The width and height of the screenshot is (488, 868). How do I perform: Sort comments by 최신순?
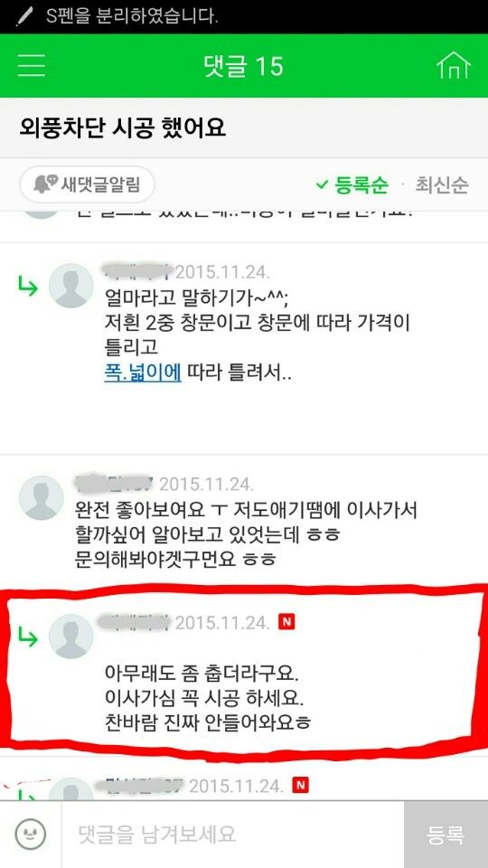click(x=442, y=184)
